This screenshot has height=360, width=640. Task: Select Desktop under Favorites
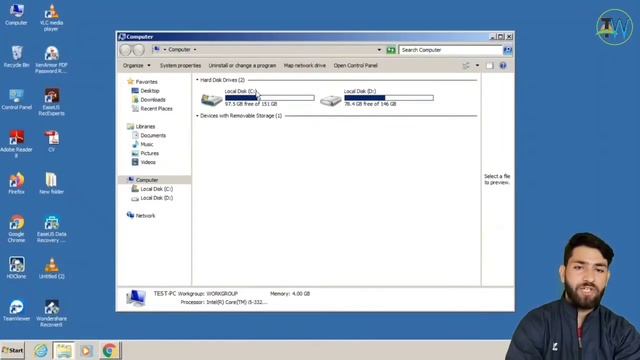145,91
